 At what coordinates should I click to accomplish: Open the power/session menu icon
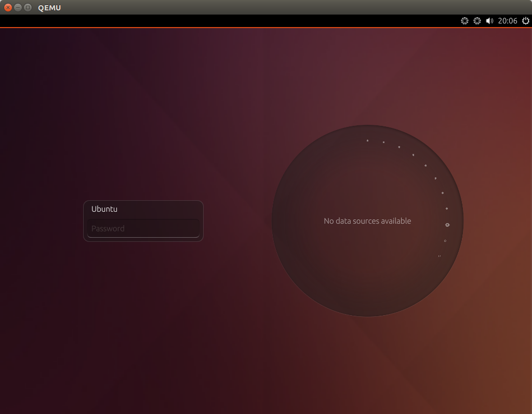526,21
